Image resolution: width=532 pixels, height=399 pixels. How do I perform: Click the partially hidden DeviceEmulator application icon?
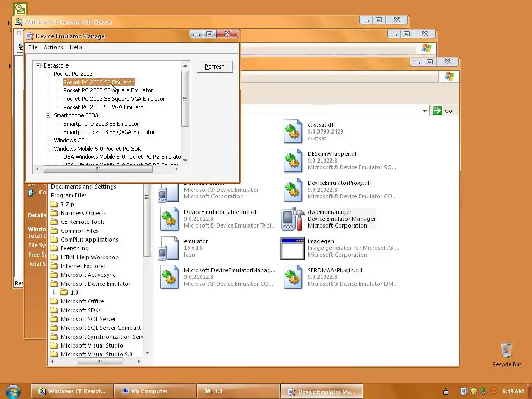click(169, 193)
